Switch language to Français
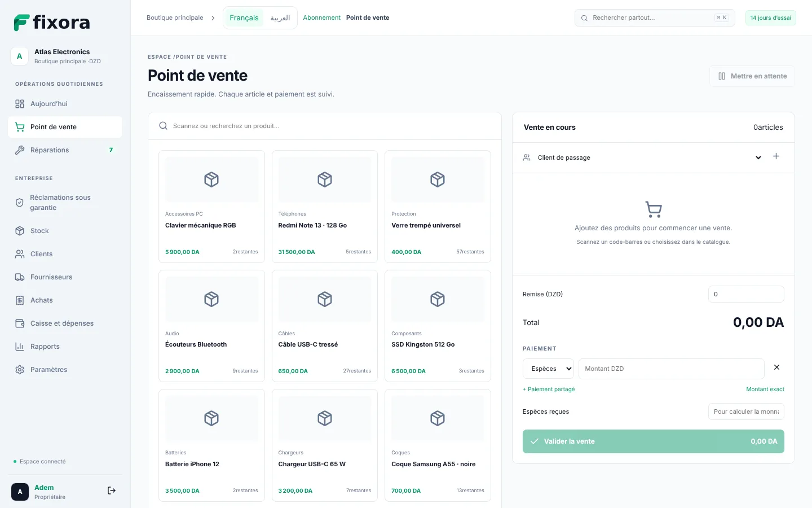 (244, 18)
